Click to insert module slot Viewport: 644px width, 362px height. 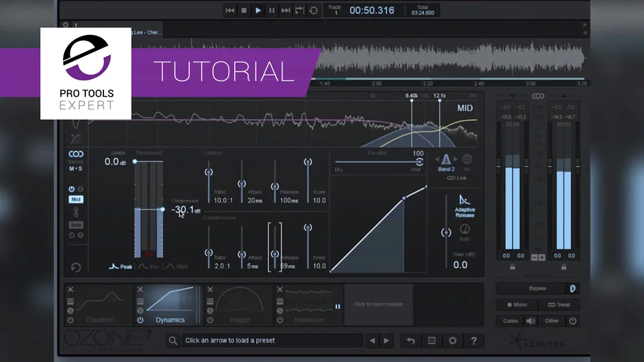pos(378,304)
